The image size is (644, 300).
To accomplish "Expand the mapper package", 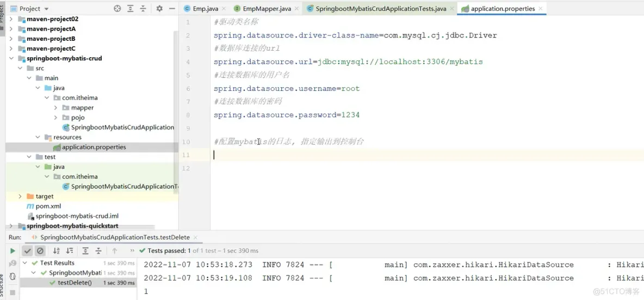I will coord(55,108).
